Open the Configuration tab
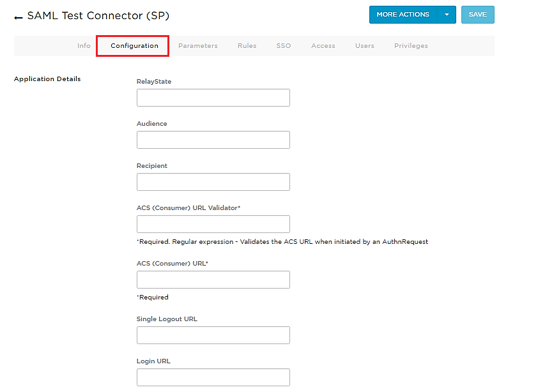The image size is (538, 392). point(132,46)
